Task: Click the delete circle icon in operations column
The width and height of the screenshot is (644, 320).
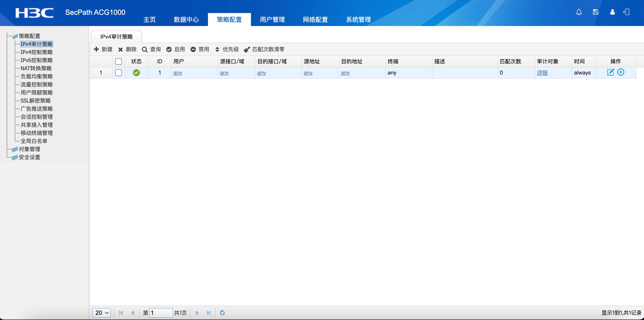Action: click(621, 72)
